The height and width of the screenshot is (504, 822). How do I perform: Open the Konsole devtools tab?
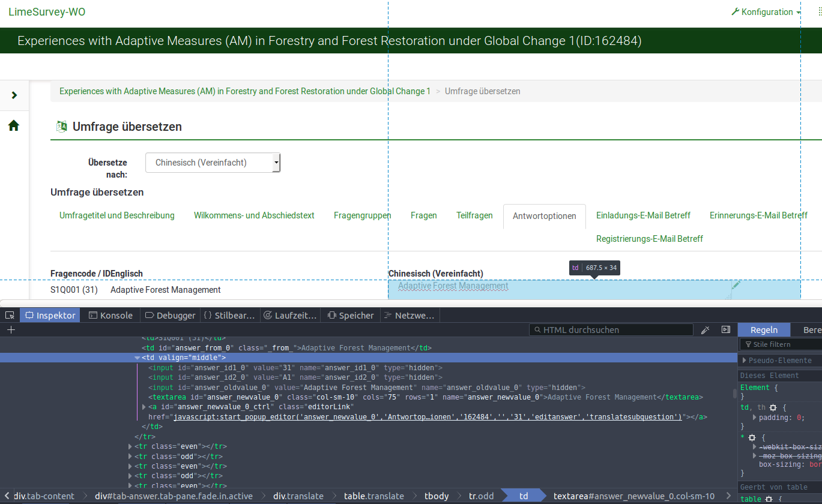110,316
